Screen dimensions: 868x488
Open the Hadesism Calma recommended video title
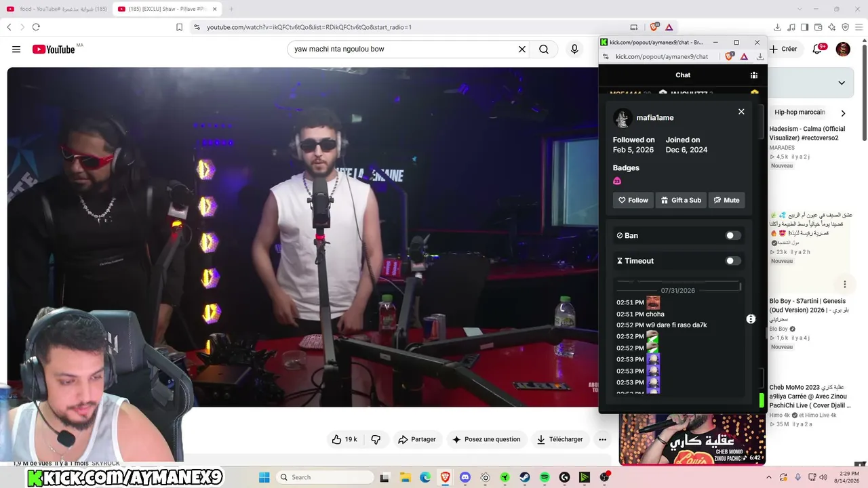[807, 133]
